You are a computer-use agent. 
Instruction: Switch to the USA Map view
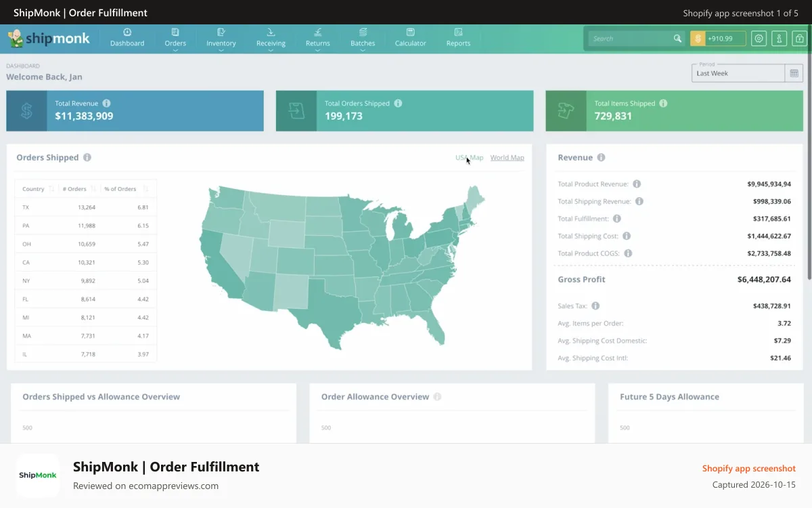pos(469,158)
